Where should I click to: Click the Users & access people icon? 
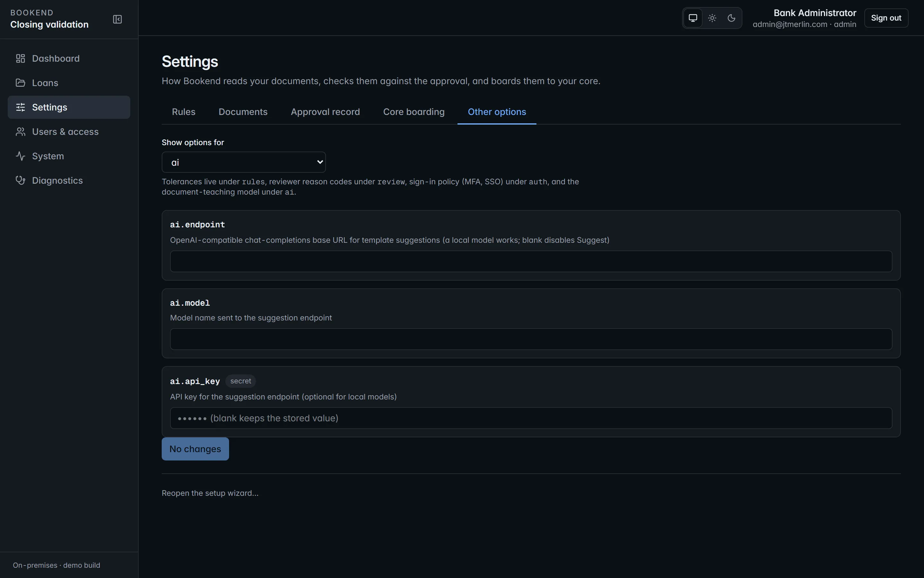coord(20,132)
